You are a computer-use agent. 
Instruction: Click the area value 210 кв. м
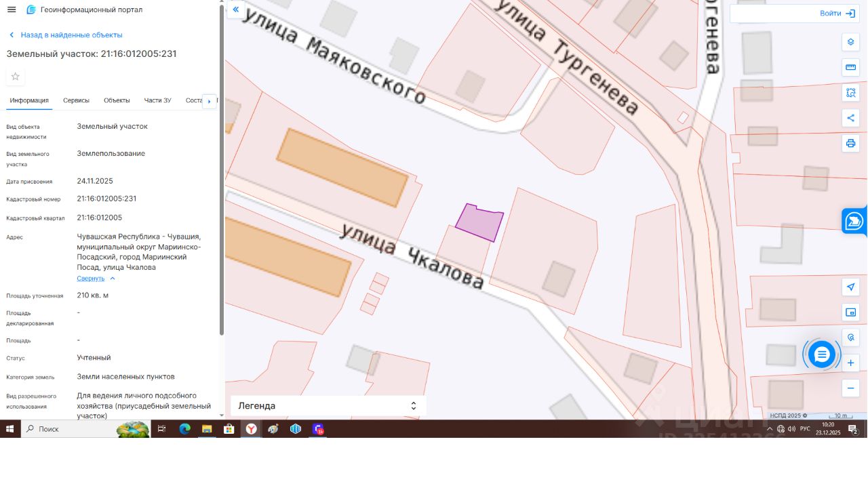pos(93,296)
